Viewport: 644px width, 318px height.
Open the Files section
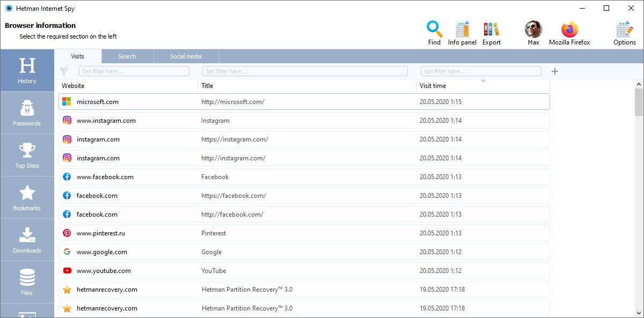tap(27, 283)
